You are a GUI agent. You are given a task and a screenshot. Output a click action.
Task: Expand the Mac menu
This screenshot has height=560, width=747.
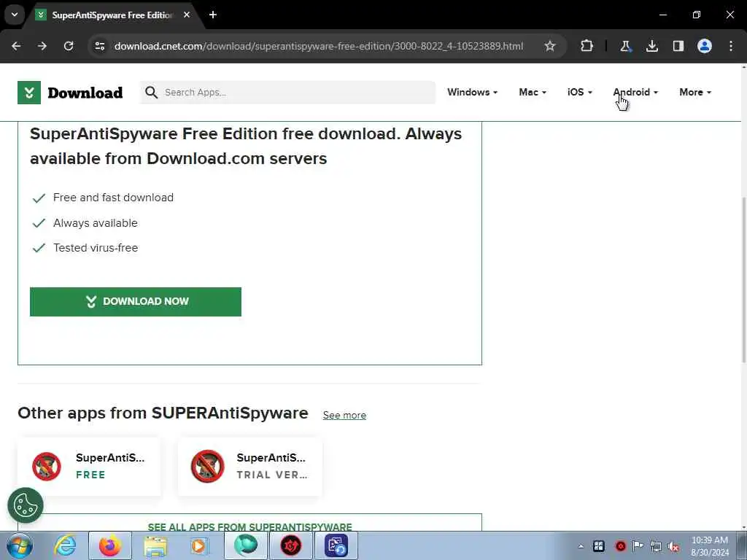click(x=532, y=92)
